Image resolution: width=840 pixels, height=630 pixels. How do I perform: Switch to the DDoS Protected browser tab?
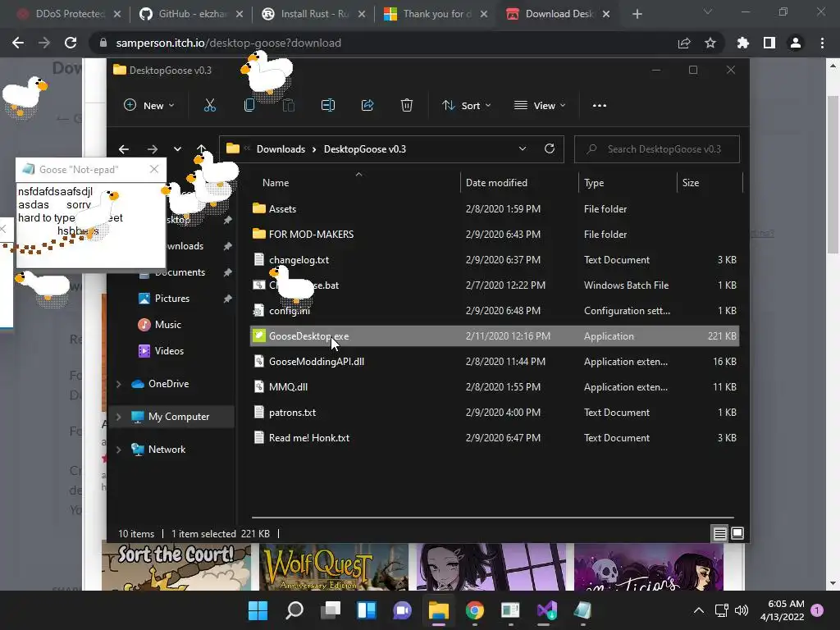pyautogui.click(x=68, y=14)
